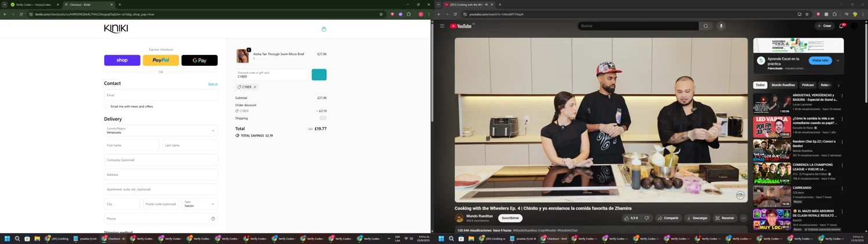Open a new tab in YouTube browser window
Viewport: 868px width, 244px height.
coord(500,5)
